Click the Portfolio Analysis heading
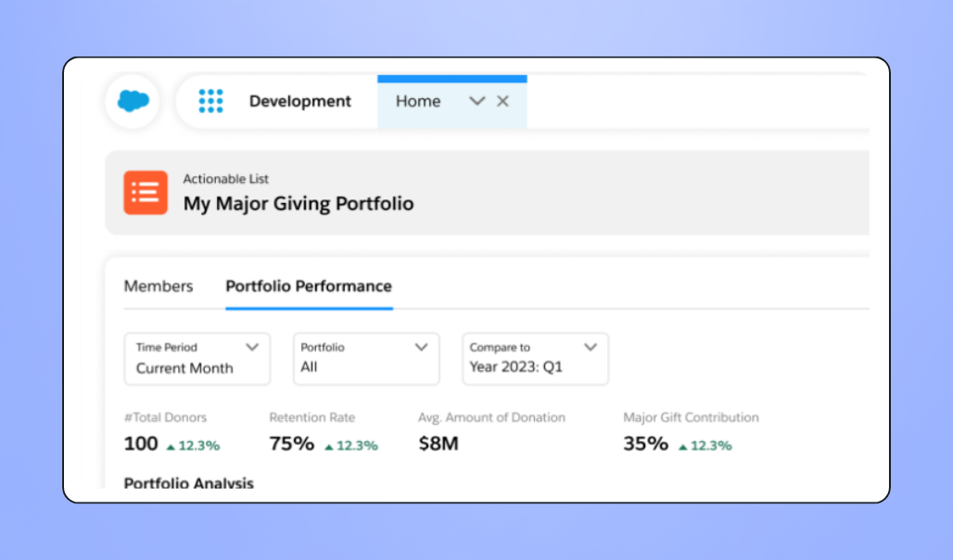Viewport: 953px width, 560px height. [188, 483]
